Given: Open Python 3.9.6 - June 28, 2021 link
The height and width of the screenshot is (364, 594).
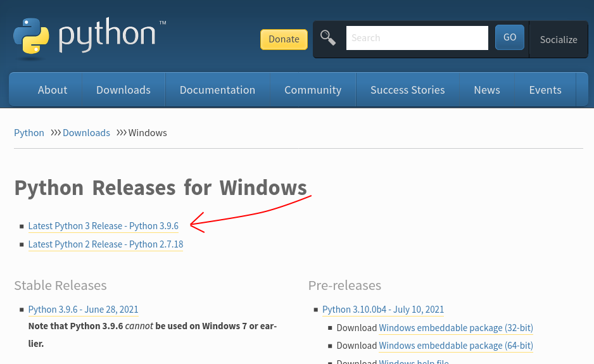Looking at the screenshot, I should 84,310.
